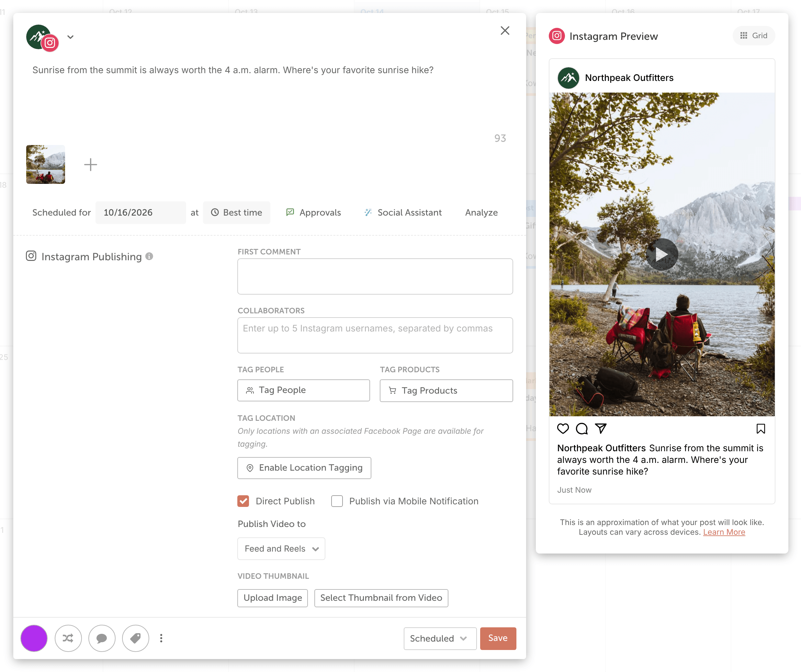Like the post with the heart icon
Viewport: 801px width, 672px height.
click(x=563, y=429)
